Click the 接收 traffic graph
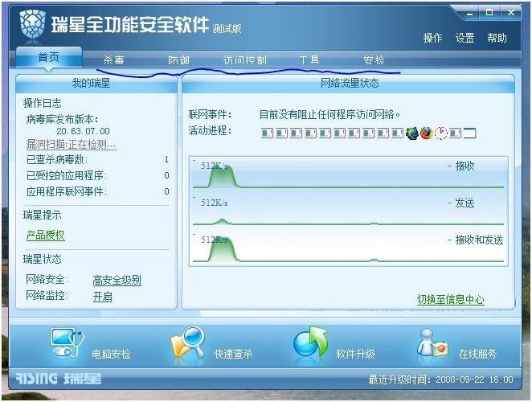The image size is (532, 402). click(x=349, y=173)
